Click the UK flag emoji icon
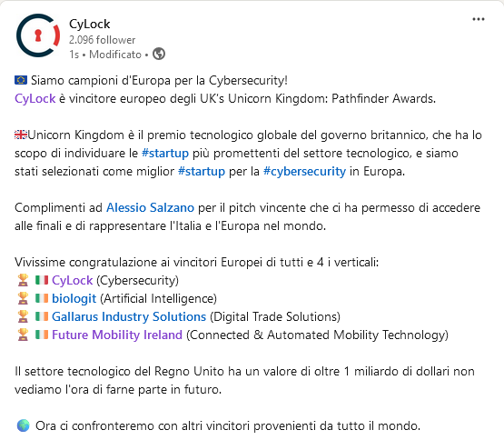Image resolution: width=504 pixels, height=440 pixels. coord(21,135)
